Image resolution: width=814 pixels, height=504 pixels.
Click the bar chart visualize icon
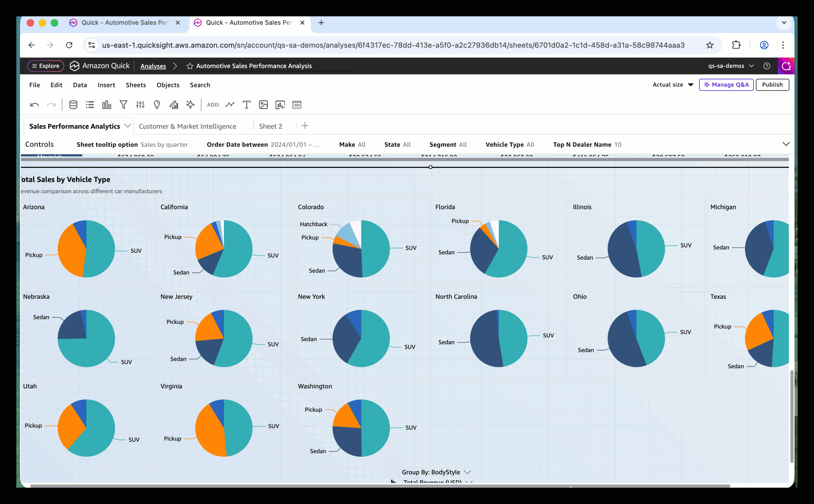(x=107, y=105)
